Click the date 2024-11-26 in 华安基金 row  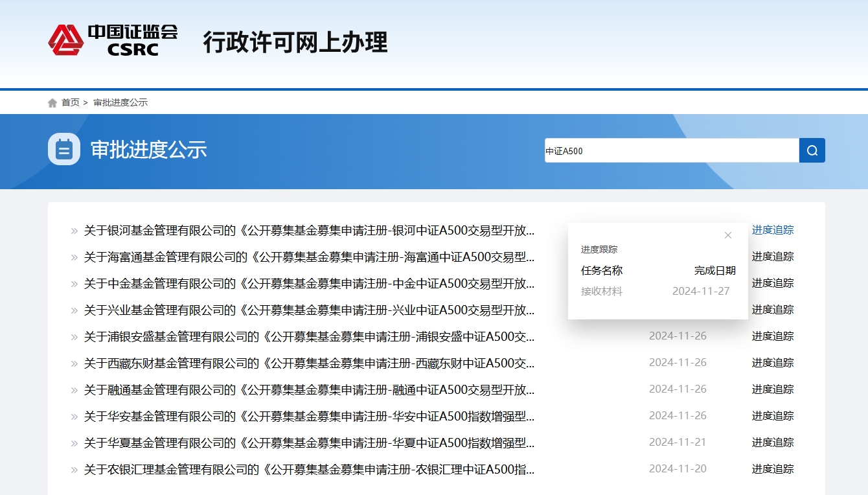tap(678, 416)
